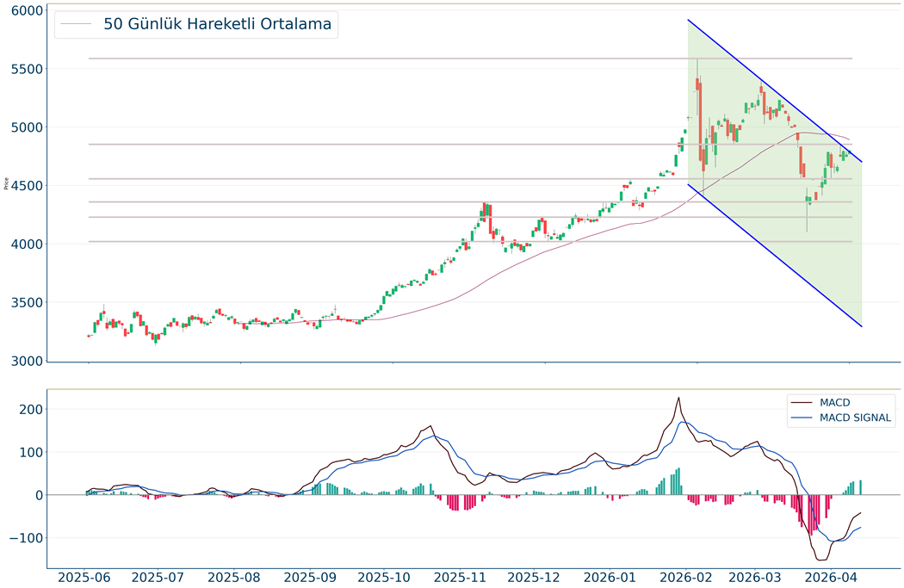Click the moving average line sample in the top legend
Image resolution: width=904 pixels, height=588 pixels.
click(x=75, y=24)
